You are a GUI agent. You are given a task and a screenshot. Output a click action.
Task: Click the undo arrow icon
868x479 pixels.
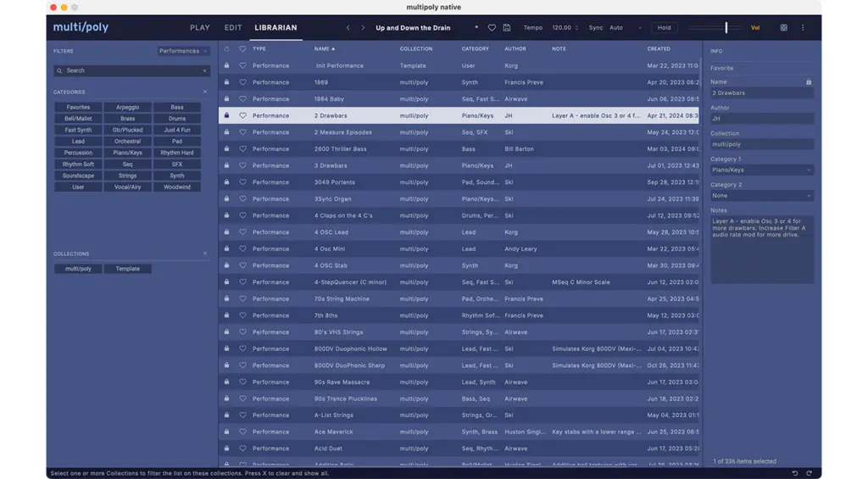point(795,473)
